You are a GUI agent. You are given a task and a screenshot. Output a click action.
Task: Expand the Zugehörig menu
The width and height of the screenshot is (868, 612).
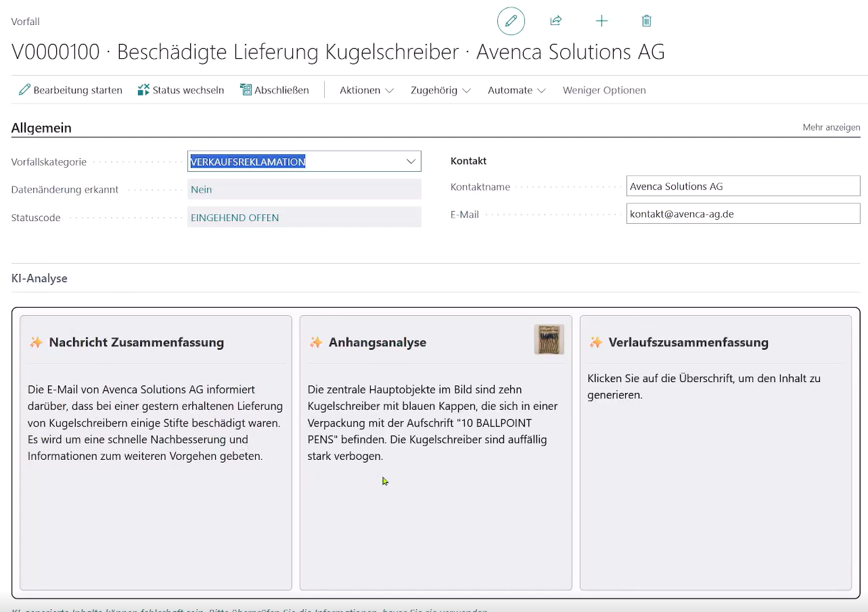coord(440,90)
